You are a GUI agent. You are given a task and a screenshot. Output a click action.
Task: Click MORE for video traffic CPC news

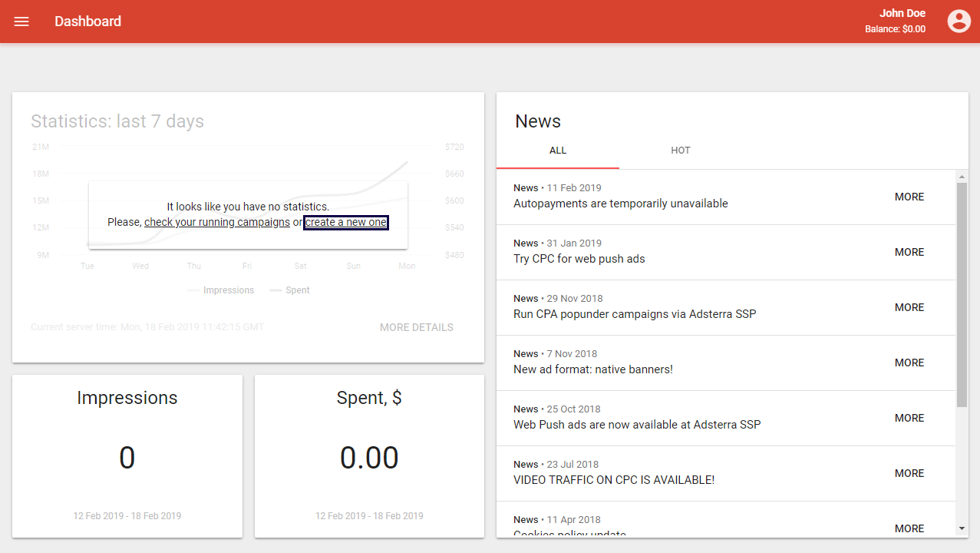[909, 474]
